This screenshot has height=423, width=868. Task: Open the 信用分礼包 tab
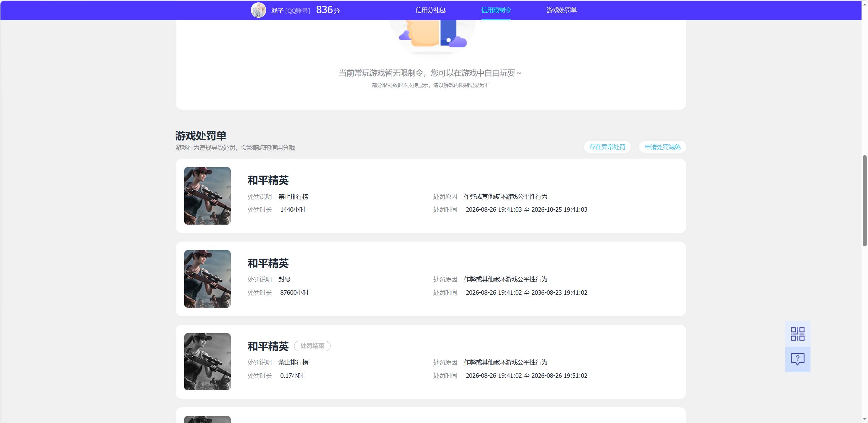[430, 10]
